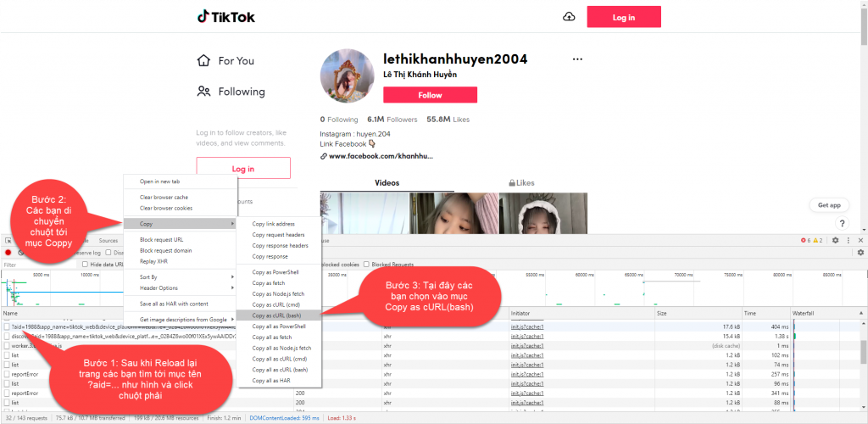Open the For You feed home icon
This screenshot has height=424, width=868.
tap(203, 60)
